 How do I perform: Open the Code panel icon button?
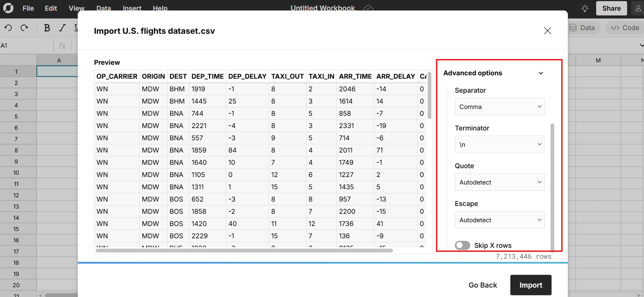625,28
